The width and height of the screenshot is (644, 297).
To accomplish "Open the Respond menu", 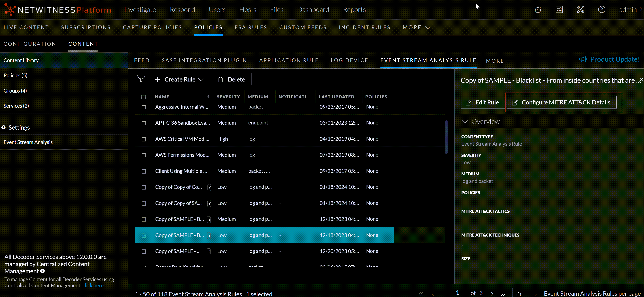I will (182, 10).
